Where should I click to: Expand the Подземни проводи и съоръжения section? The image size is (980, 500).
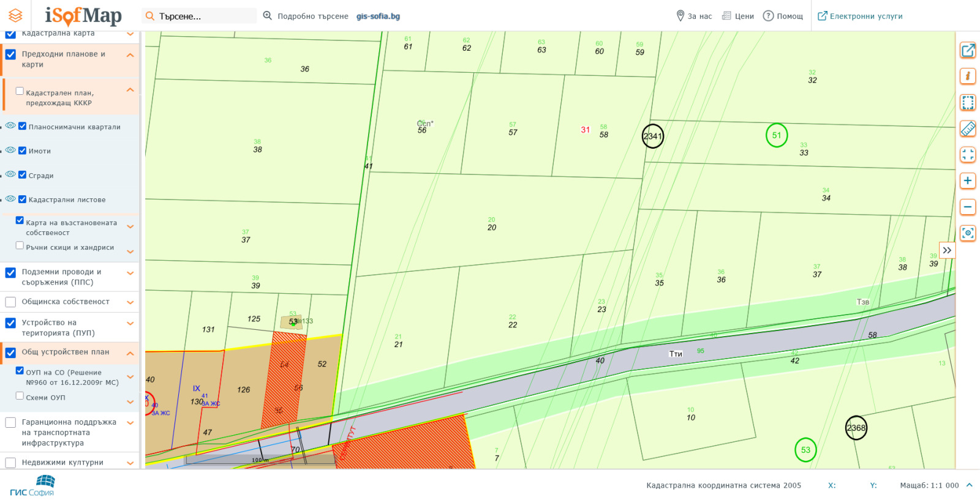(130, 274)
